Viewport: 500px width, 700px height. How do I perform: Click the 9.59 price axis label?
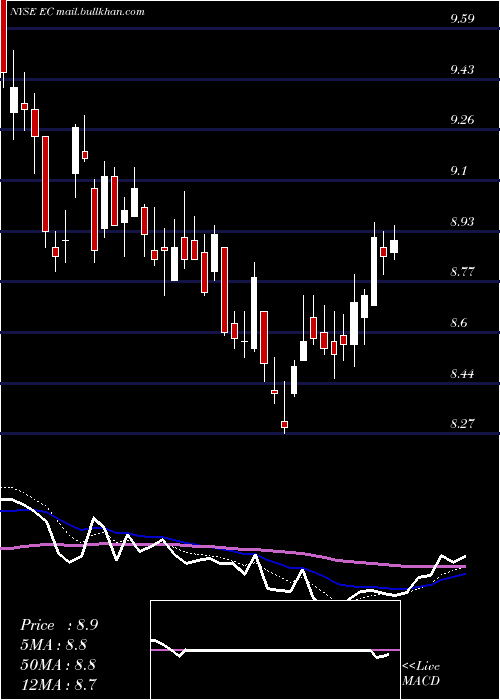pyautogui.click(x=462, y=19)
